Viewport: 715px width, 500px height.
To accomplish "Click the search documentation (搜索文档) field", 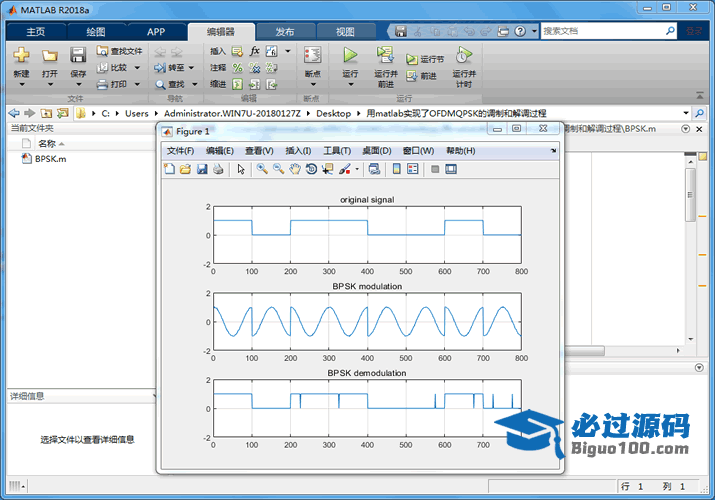I will [602, 31].
